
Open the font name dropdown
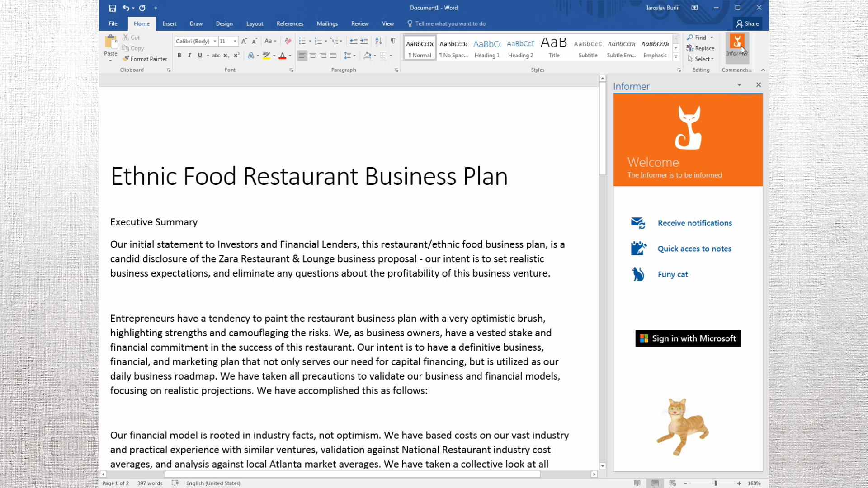(x=215, y=41)
